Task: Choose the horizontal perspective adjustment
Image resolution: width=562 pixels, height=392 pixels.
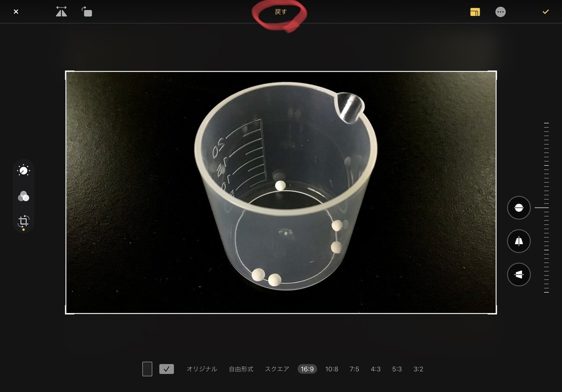Action: pos(519,275)
